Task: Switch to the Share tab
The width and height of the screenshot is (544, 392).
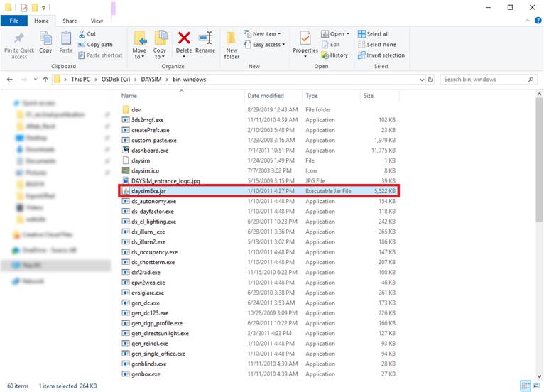Action: click(70, 21)
